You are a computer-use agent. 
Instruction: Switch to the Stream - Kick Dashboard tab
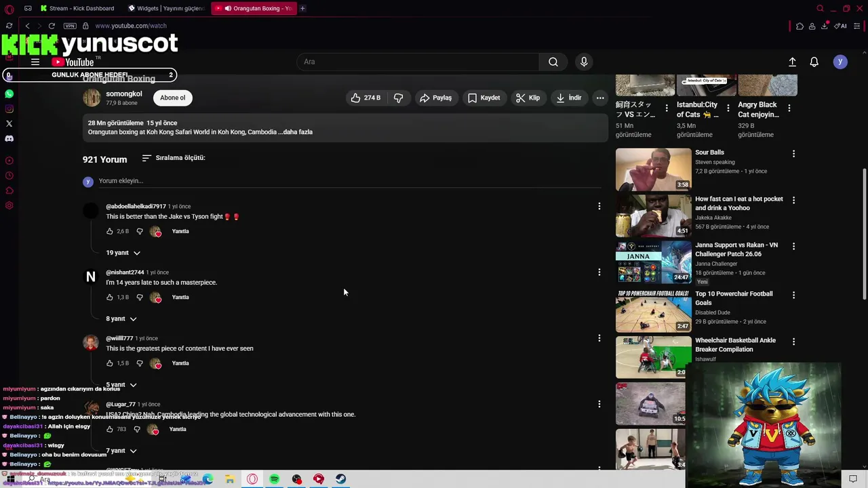tap(77, 8)
